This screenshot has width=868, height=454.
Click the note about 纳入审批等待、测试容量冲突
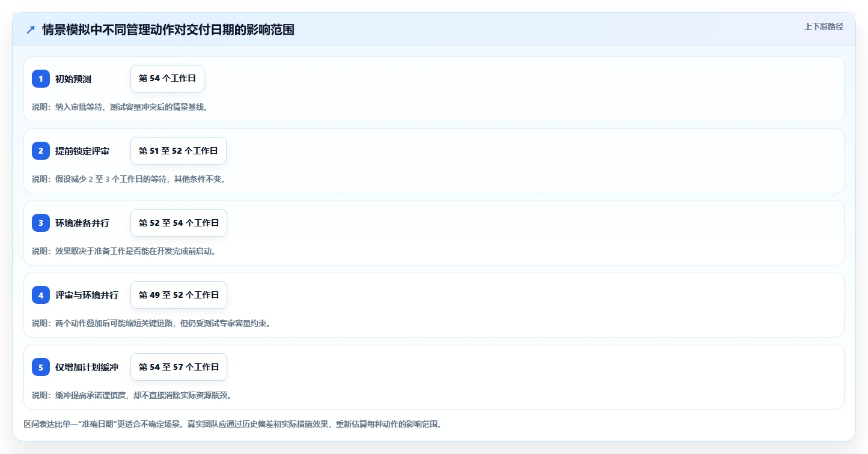coord(120,107)
